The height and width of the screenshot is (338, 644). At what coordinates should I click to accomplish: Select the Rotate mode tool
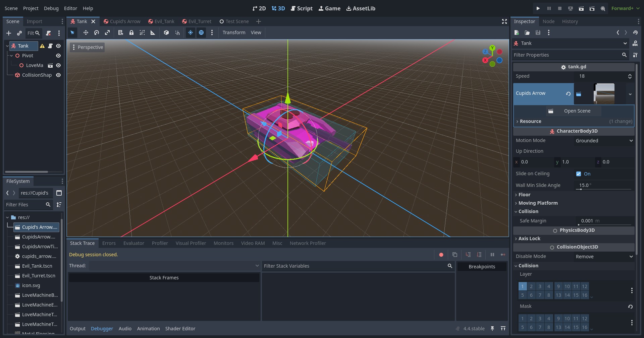point(97,32)
